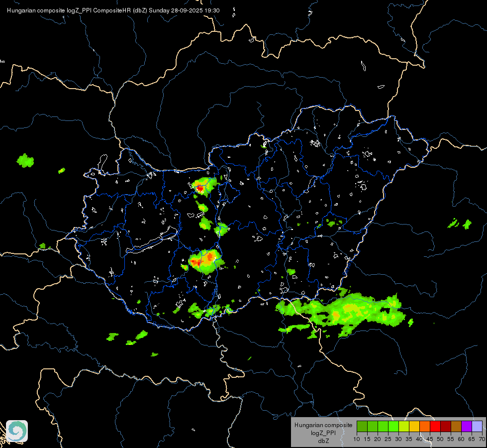Select the 50–55 dBZ dark red swatch
Screen dimensions: 487x448
(446, 426)
